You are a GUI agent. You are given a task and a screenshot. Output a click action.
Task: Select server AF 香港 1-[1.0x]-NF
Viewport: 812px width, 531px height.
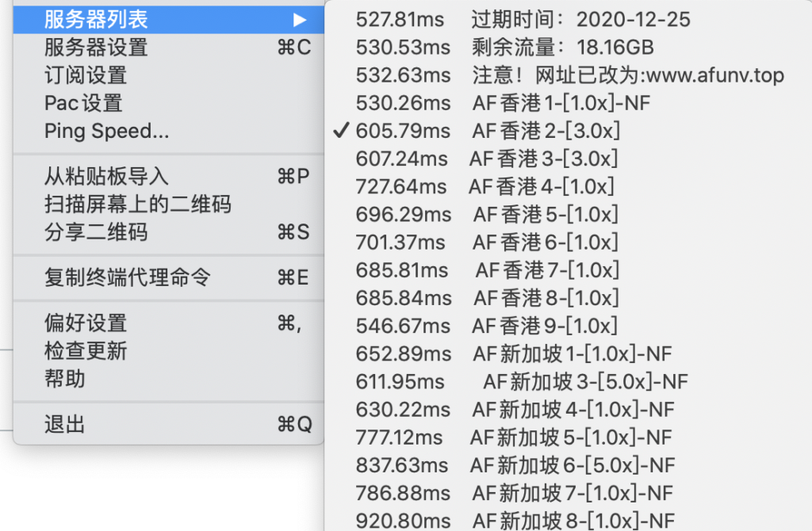tap(568, 104)
